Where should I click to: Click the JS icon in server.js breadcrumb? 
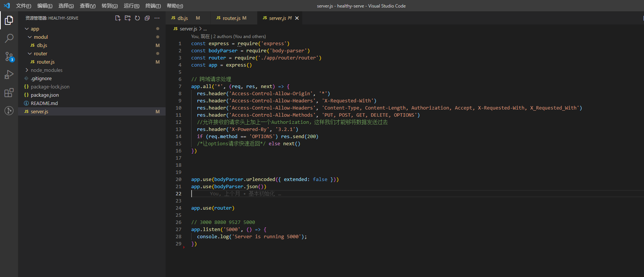coord(175,29)
